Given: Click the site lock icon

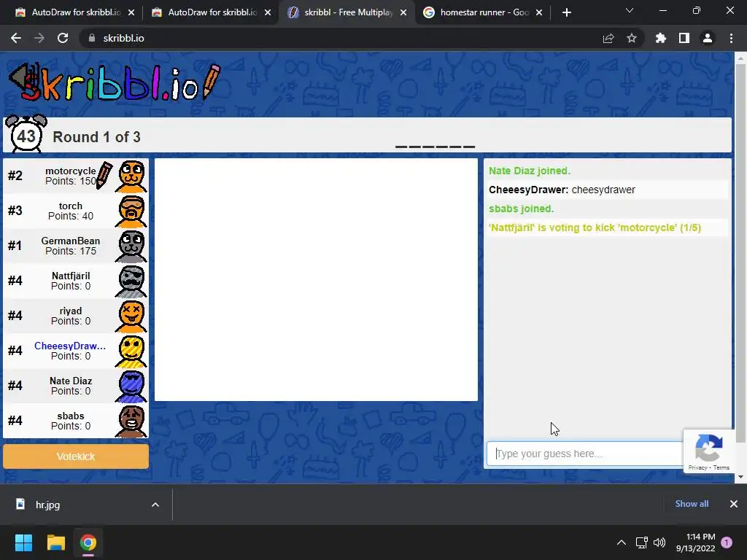Looking at the screenshot, I should (x=92, y=38).
